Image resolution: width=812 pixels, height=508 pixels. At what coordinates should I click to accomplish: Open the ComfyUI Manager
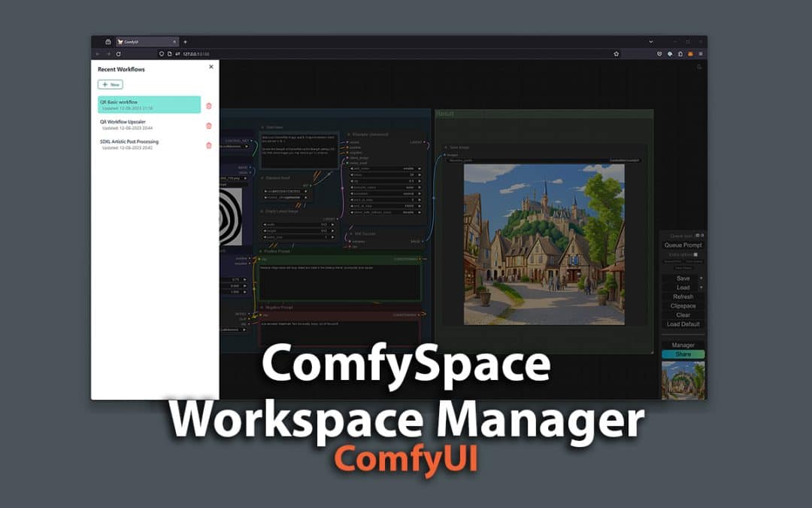coord(683,345)
